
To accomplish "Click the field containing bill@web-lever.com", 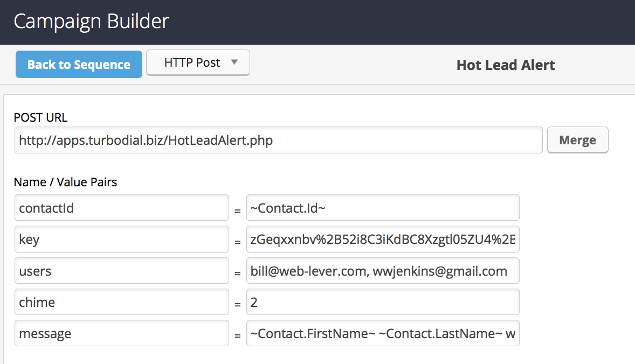I will 383,270.
